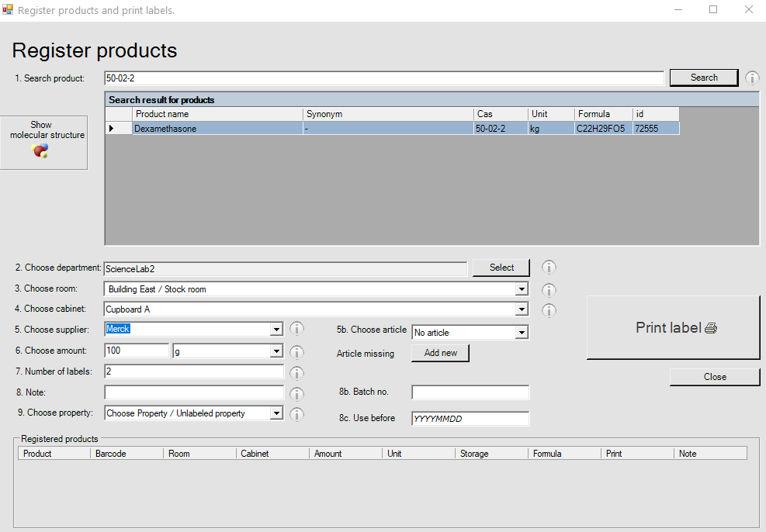This screenshot has width=766, height=532.
Task: Open the Choose cabinet dropdown
Action: pyautogui.click(x=522, y=309)
